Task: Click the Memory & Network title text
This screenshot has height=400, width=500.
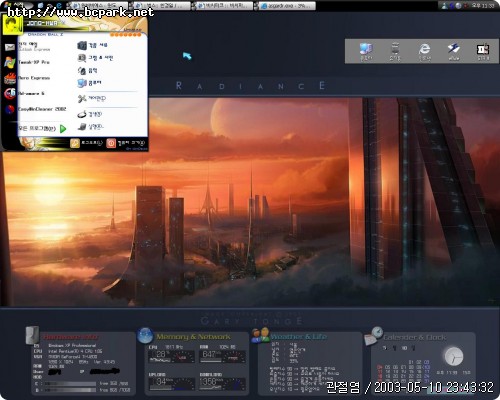Action: click(193, 337)
